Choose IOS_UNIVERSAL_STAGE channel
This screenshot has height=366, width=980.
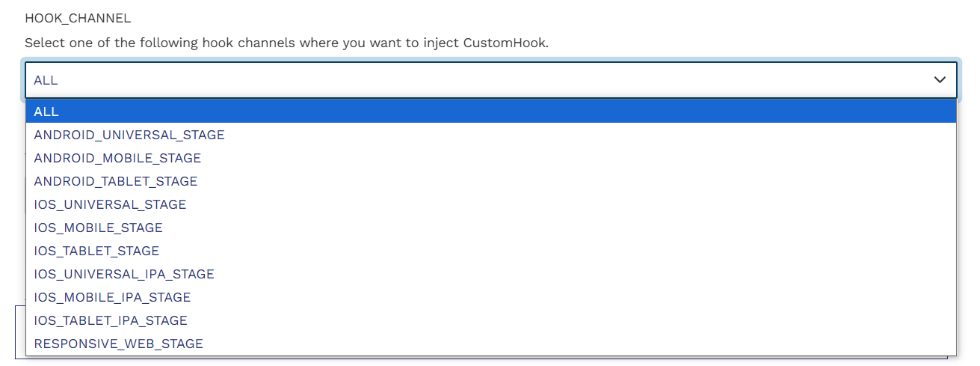tap(110, 204)
